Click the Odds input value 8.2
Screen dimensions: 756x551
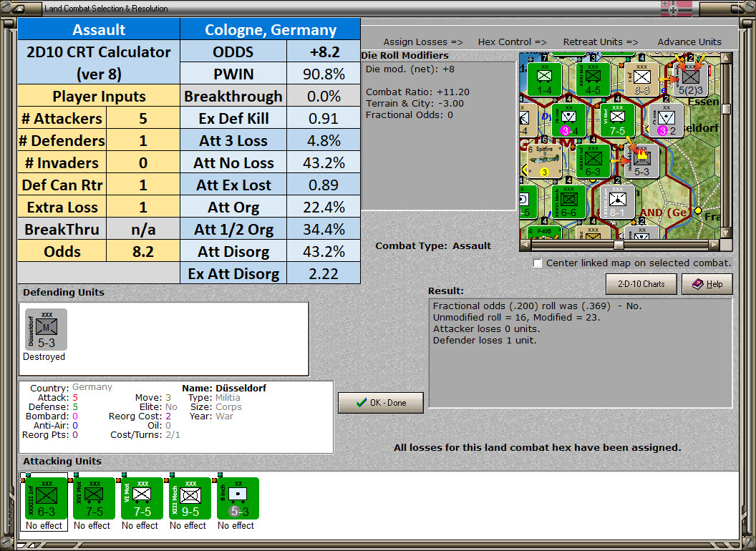tap(143, 252)
